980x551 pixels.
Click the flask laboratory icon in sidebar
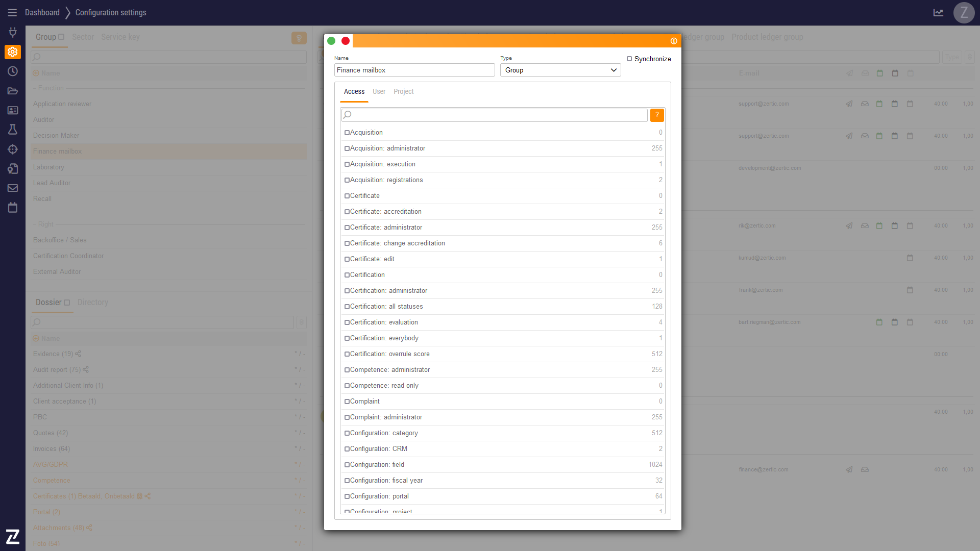pos(13,130)
